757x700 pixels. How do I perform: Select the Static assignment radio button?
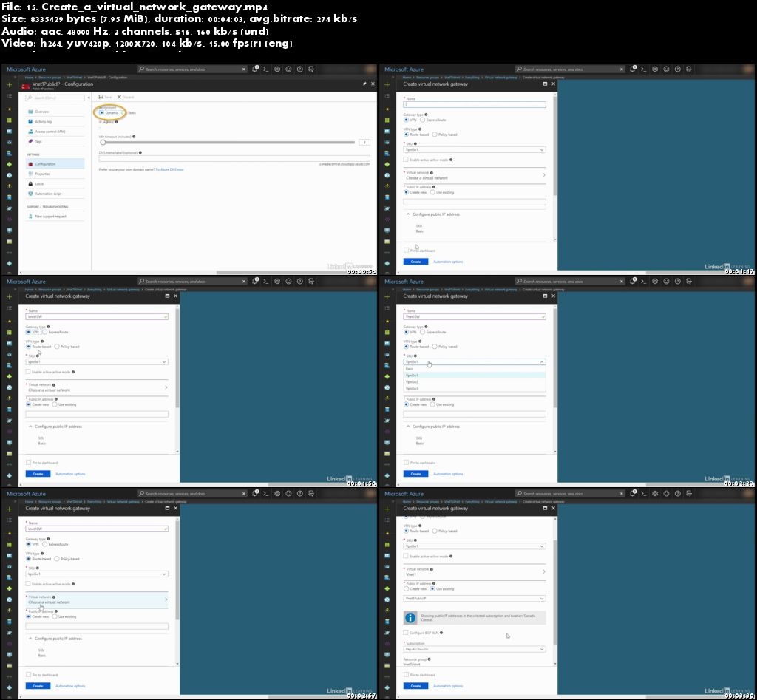[124, 112]
